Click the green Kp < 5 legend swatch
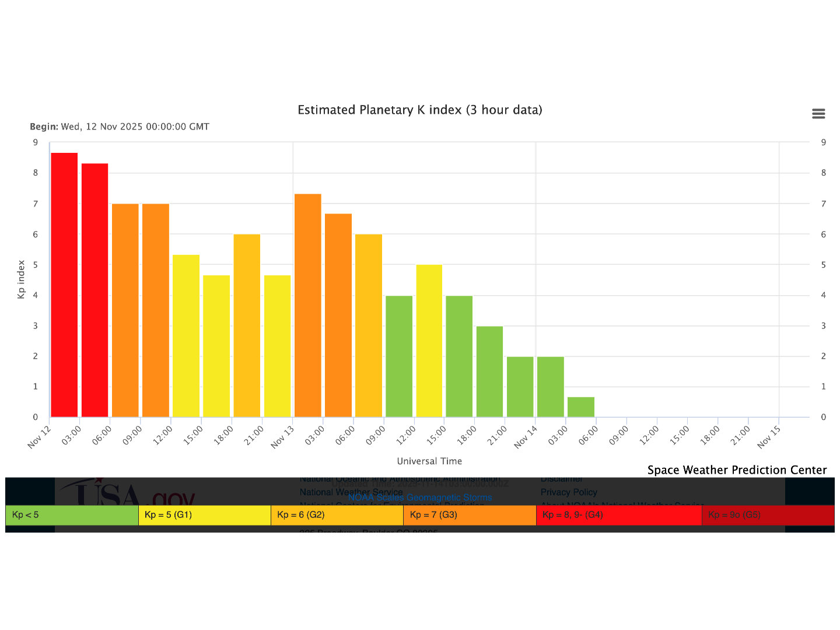Image resolution: width=840 pixels, height=630 pixels. [72, 515]
